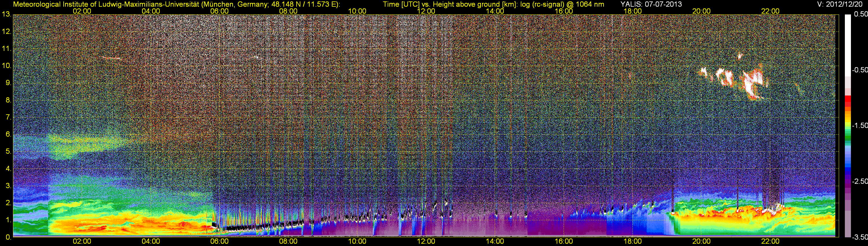This screenshot has width=868, height=246.
Task: Click the 04:00 label on the upper time axis
Action: 151,11
